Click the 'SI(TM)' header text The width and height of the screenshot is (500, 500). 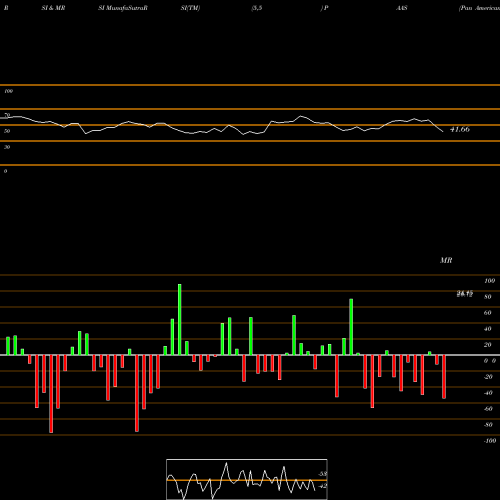coord(190,8)
